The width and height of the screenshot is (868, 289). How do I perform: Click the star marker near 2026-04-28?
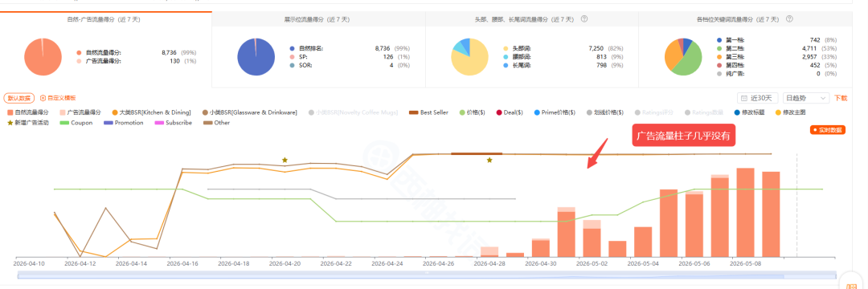point(489,160)
